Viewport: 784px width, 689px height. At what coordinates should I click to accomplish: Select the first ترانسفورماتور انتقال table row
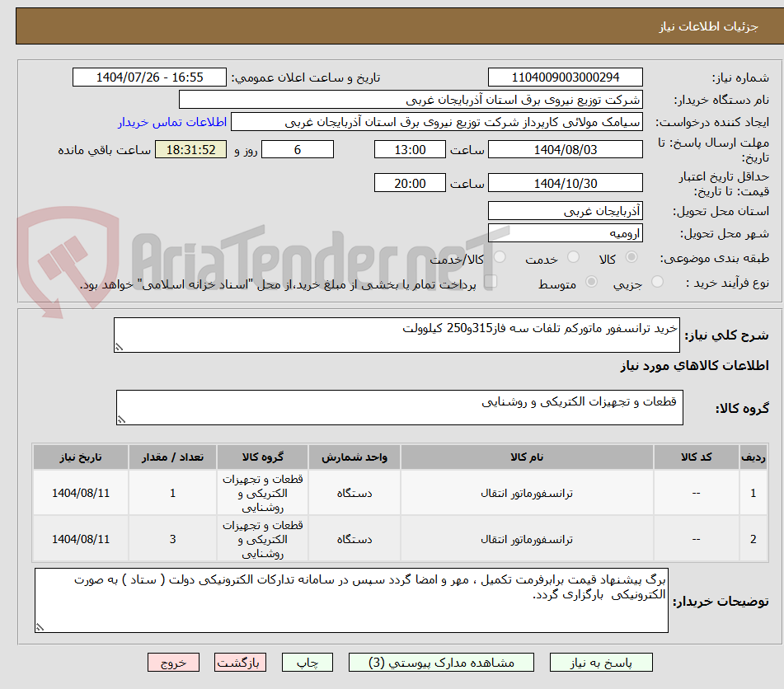click(x=412, y=493)
